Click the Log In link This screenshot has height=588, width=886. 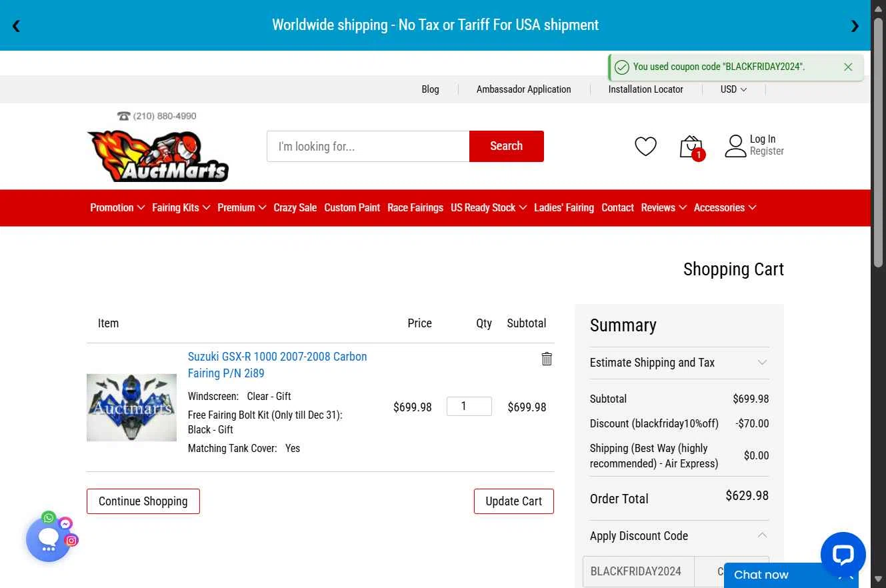763,139
